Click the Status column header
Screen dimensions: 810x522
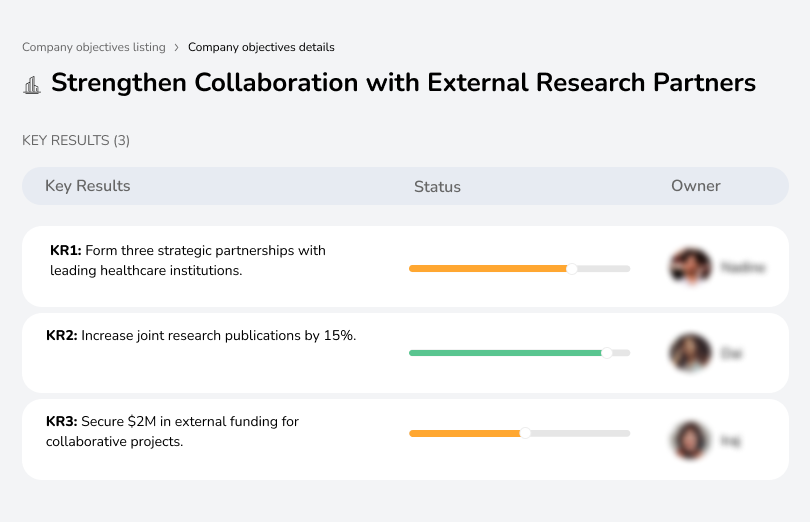(437, 187)
